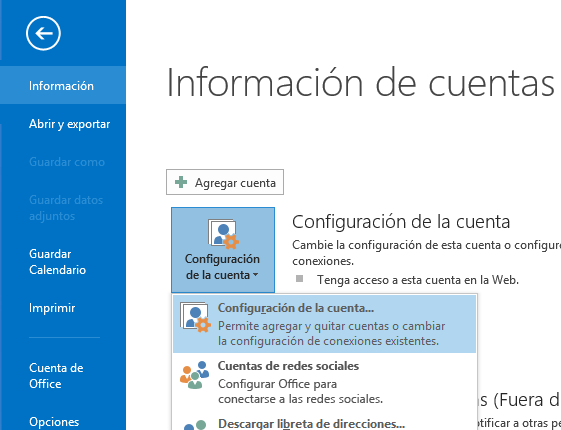Click the icon beside Descargar libreta de direcciones

coord(195,425)
